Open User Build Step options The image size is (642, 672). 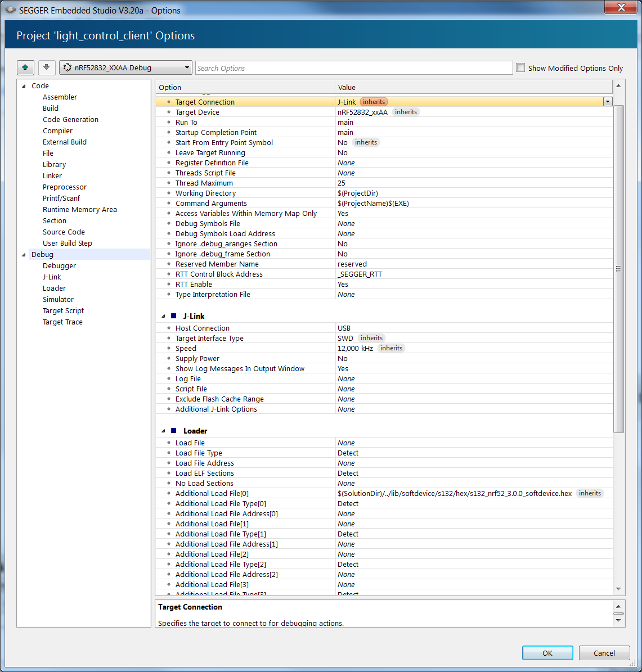pyautogui.click(x=68, y=243)
